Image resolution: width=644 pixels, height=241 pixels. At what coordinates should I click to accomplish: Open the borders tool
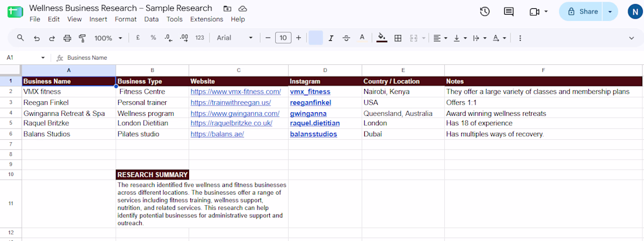coord(398,38)
